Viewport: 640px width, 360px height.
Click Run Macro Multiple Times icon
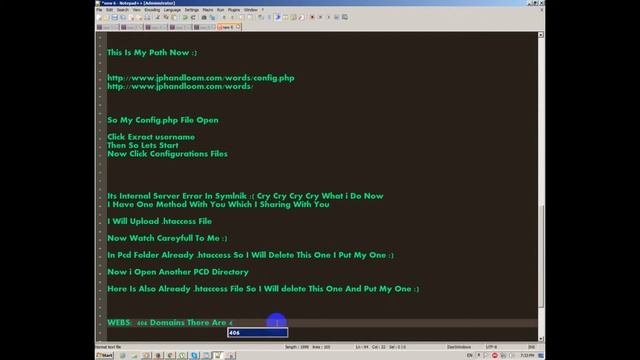(337, 17)
